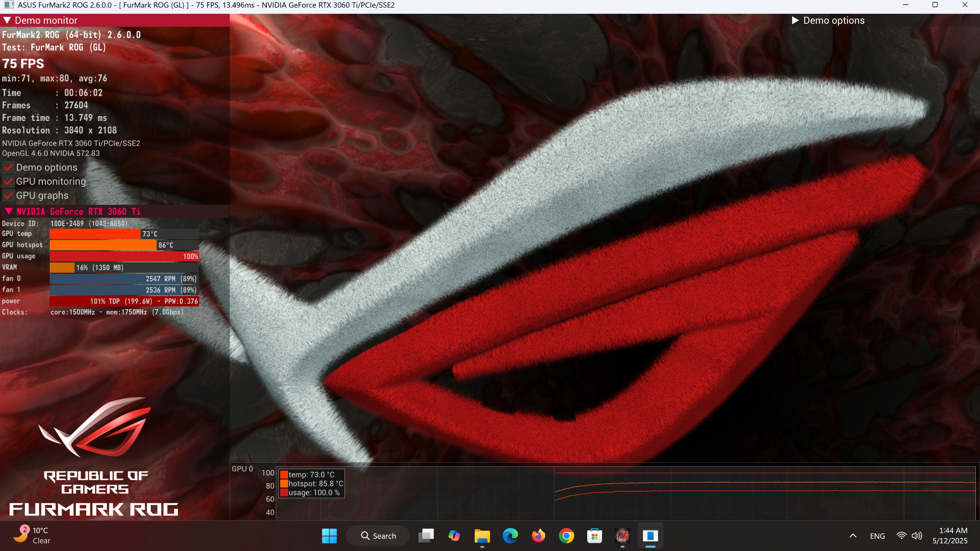Uncheck the Demo options checkbox
The width and height of the screenshot is (980, 551).
click(8, 168)
